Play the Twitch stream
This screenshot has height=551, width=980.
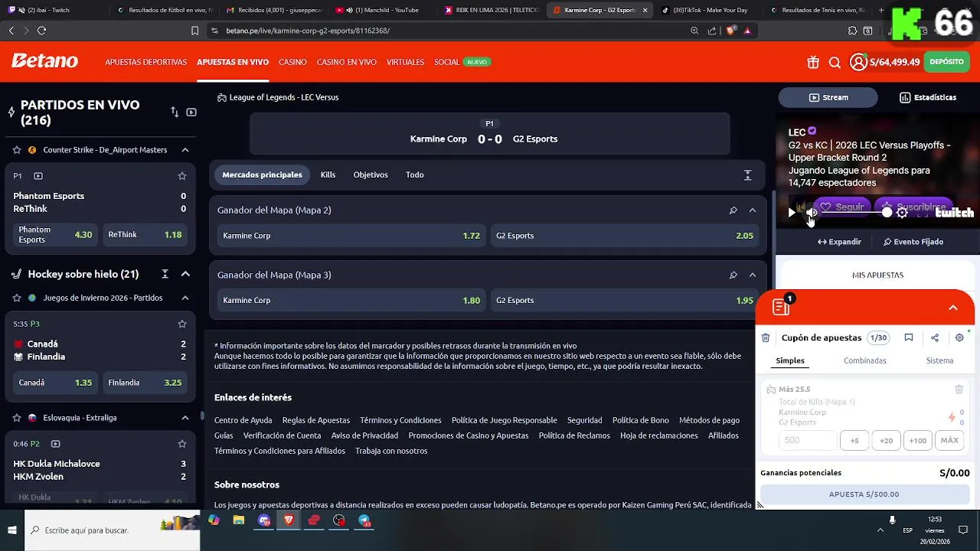point(792,213)
